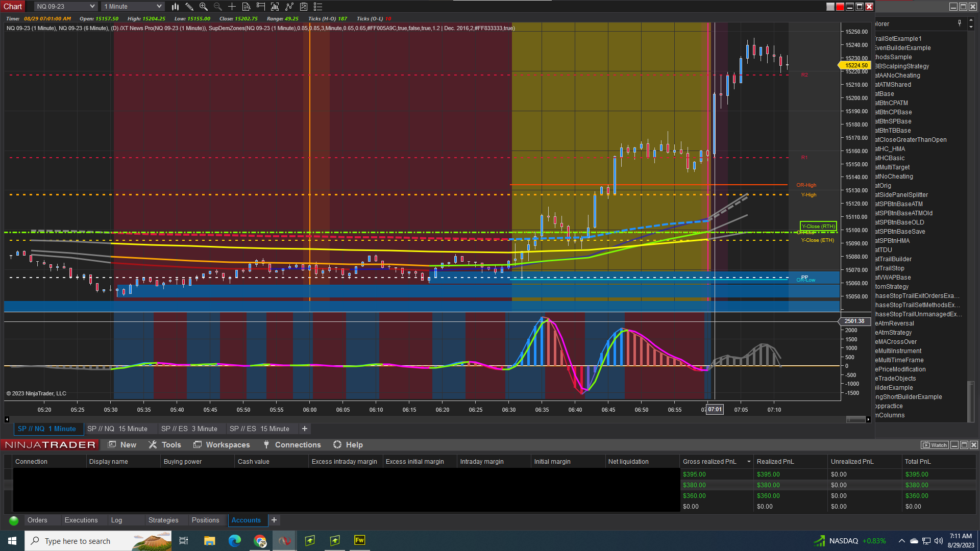Screen dimensions: 980x551
Task: Toggle the explorer panel pin icon
Action: 960,23
